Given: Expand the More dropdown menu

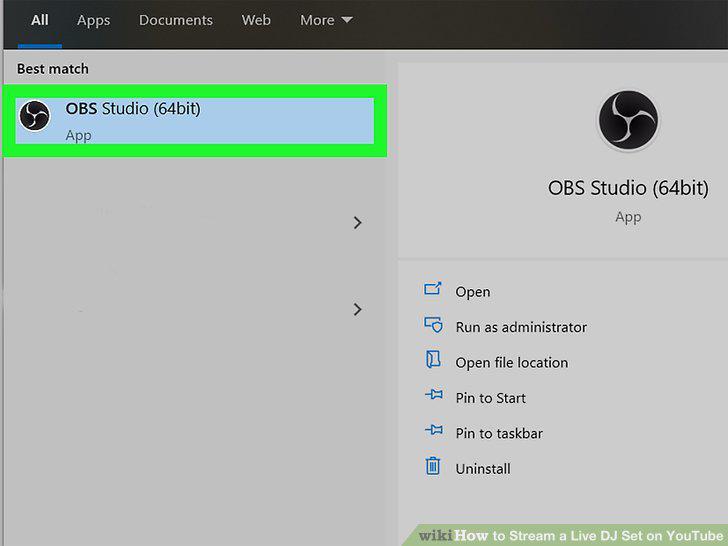Looking at the screenshot, I should point(326,20).
